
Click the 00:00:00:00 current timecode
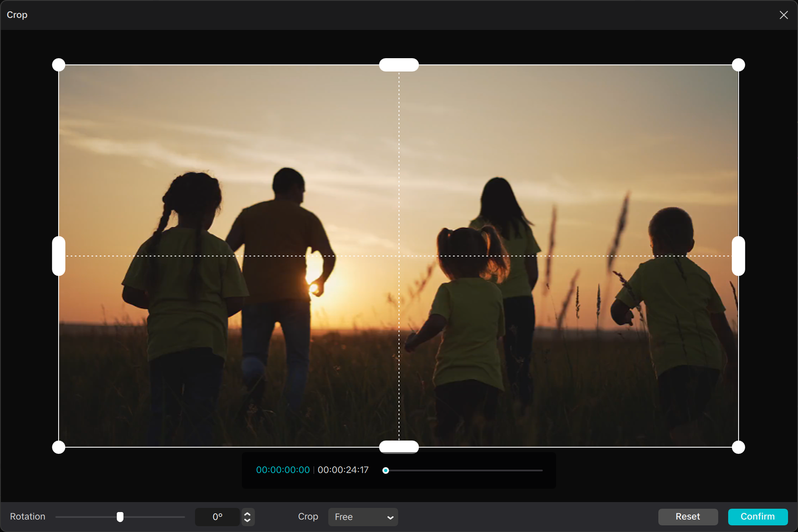coord(282,470)
